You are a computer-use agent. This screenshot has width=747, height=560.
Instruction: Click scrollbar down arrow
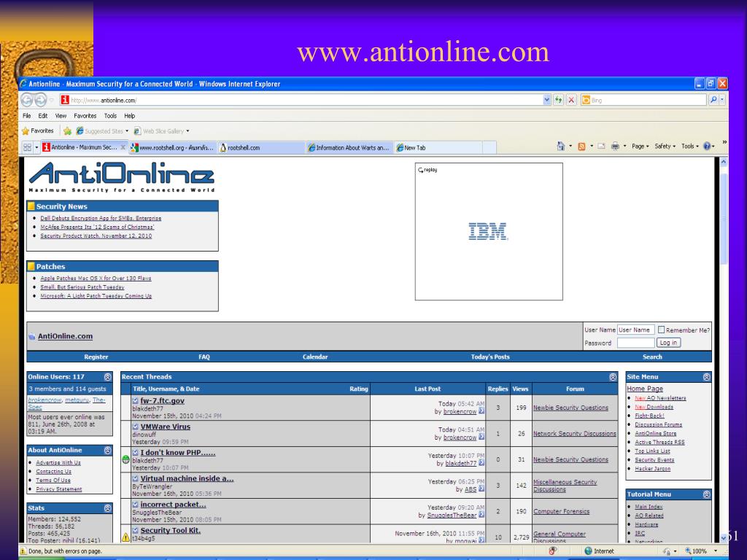723,537
